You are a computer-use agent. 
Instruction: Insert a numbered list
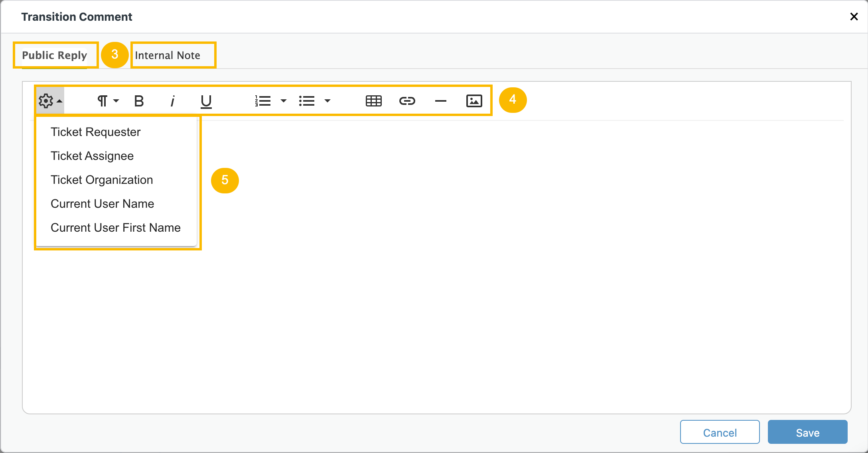point(263,101)
